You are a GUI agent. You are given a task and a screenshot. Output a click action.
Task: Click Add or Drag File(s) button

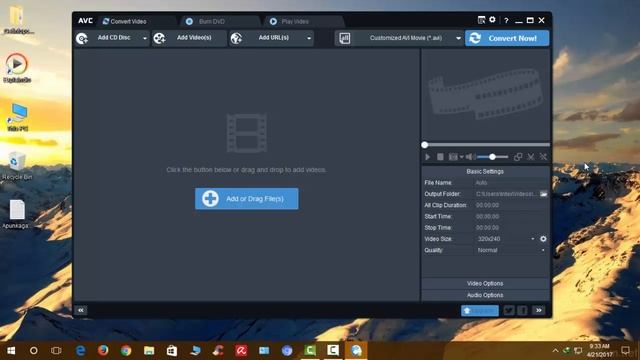(247, 199)
